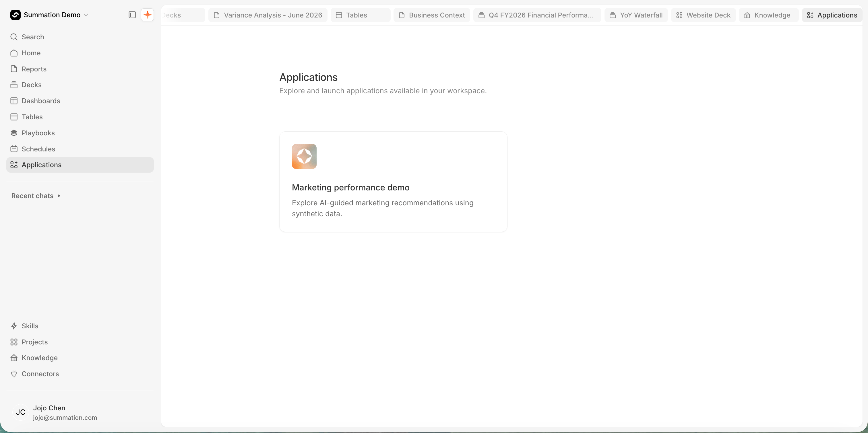Image resolution: width=868 pixels, height=433 pixels.
Task: Switch to the YoY Waterfall tab
Action: point(636,15)
